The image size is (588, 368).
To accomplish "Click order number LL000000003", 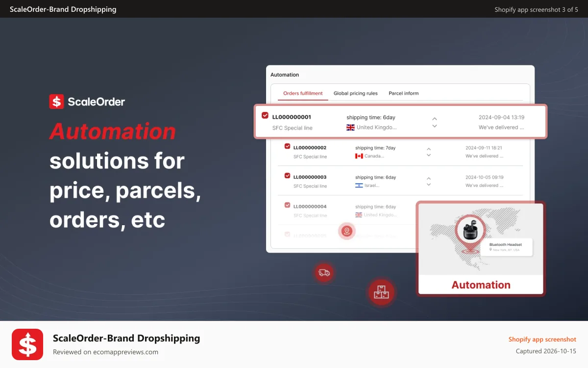I will 310,177.
